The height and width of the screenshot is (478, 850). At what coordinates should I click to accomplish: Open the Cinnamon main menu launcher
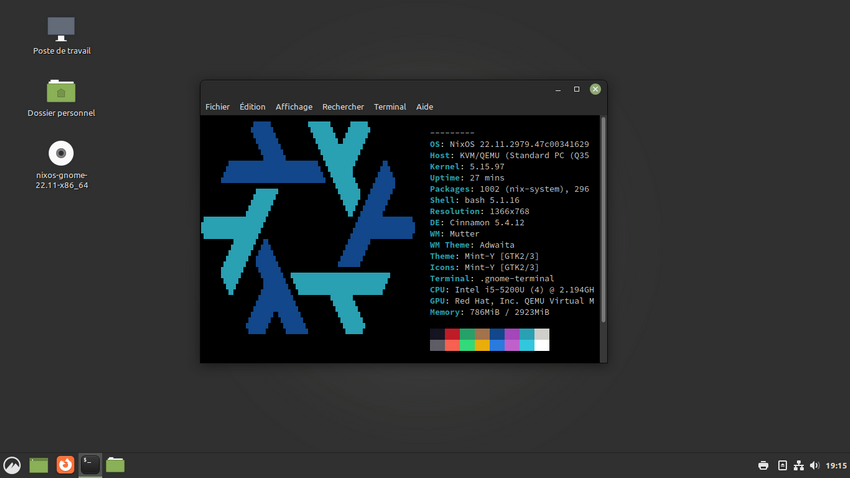tap(12, 465)
